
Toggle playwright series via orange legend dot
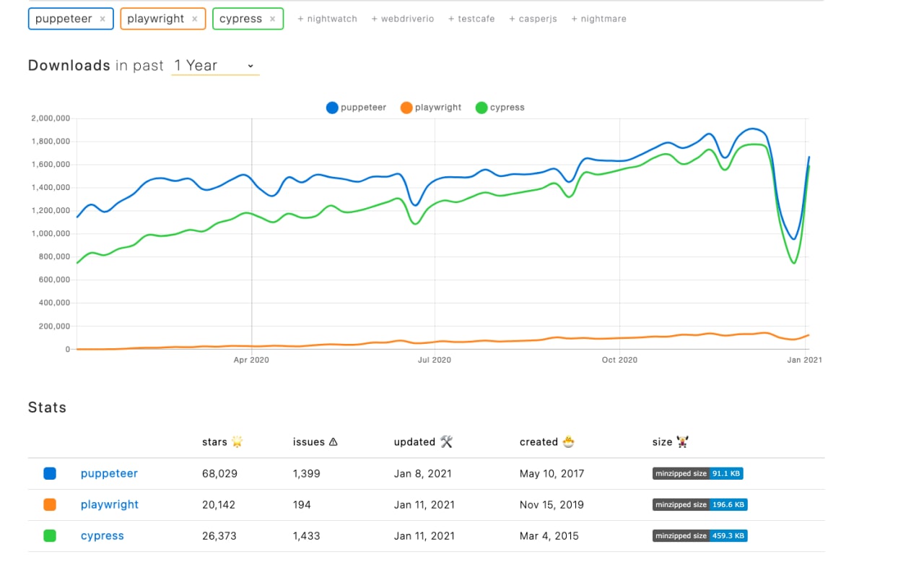(x=406, y=108)
